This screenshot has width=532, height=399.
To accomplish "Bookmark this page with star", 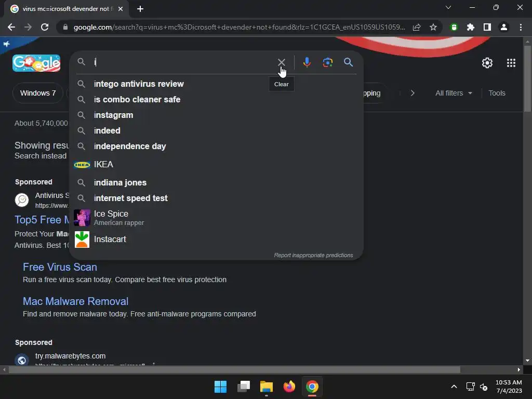I will pyautogui.click(x=433, y=27).
